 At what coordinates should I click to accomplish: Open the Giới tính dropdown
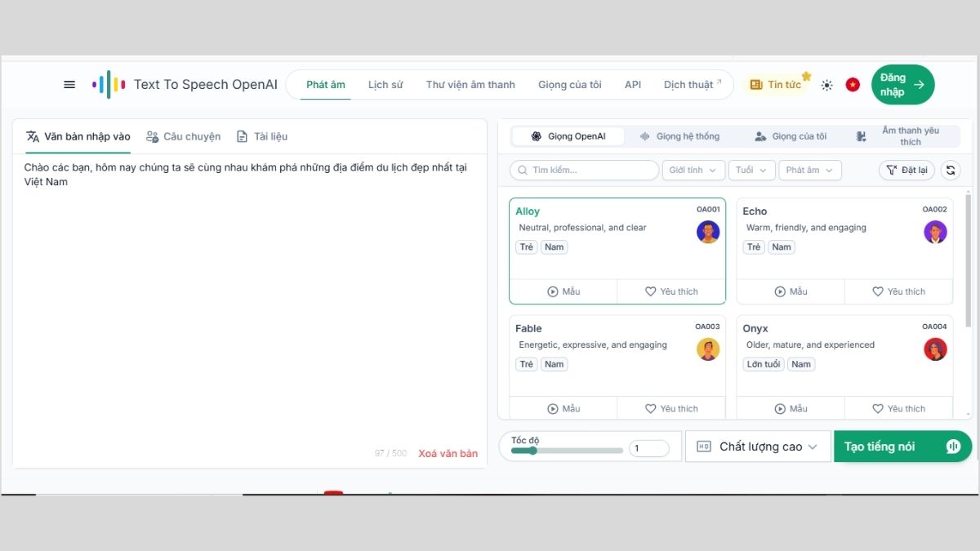[x=693, y=170]
